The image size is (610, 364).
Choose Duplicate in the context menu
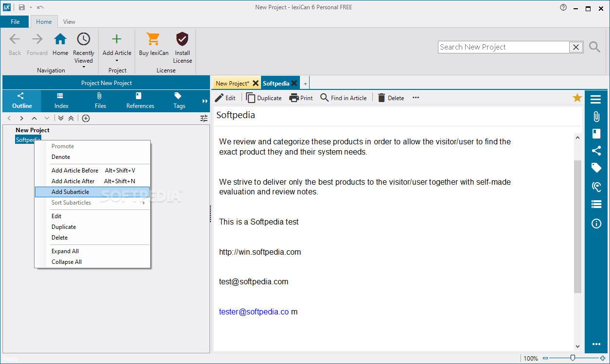[x=92, y=227]
